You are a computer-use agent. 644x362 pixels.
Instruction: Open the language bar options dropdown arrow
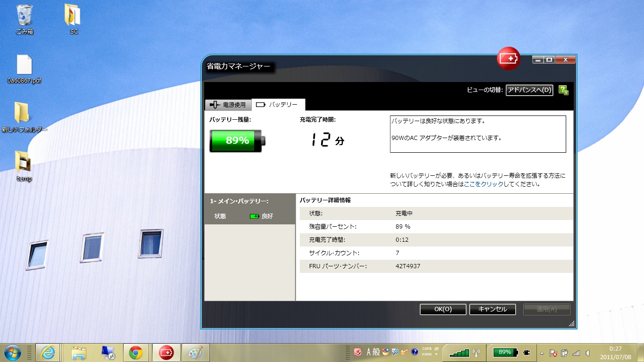tap(437, 354)
